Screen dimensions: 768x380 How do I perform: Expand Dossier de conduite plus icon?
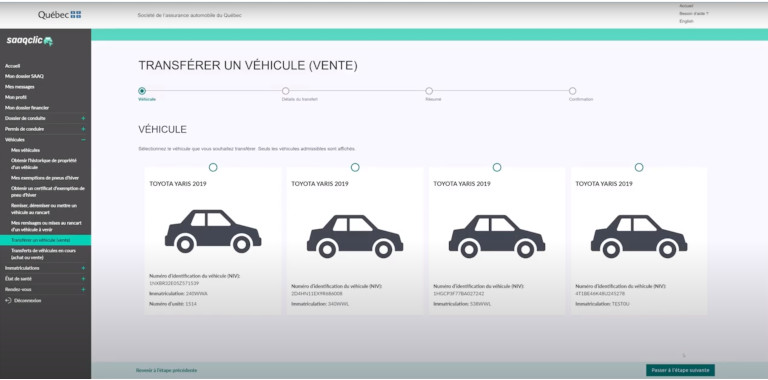83,119
